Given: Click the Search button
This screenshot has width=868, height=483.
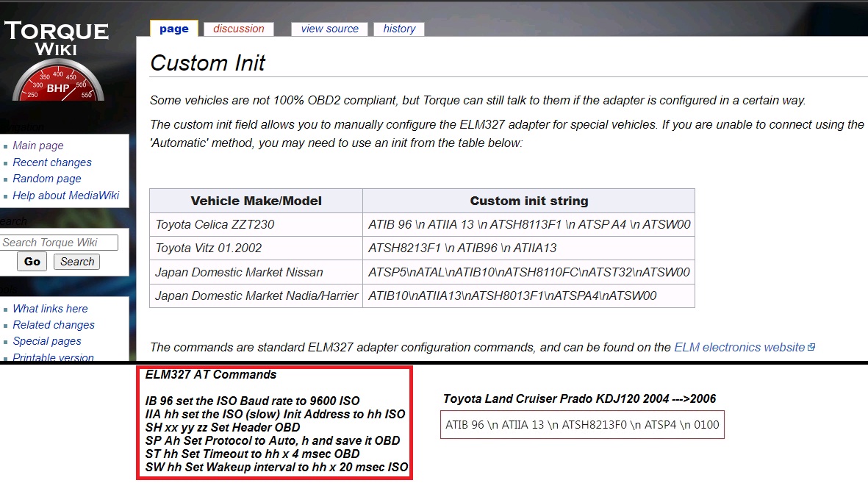Looking at the screenshot, I should [x=77, y=262].
